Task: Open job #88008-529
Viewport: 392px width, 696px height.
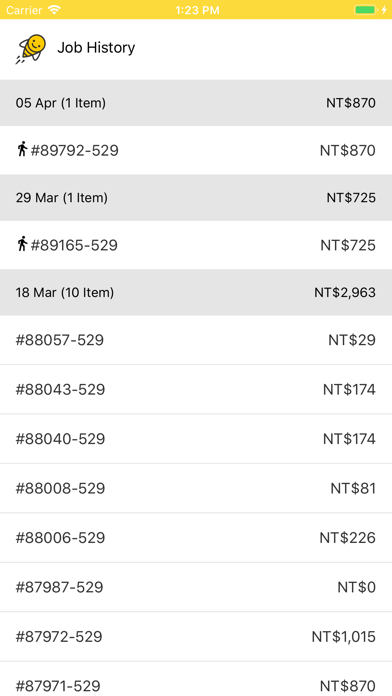Action: [196, 488]
